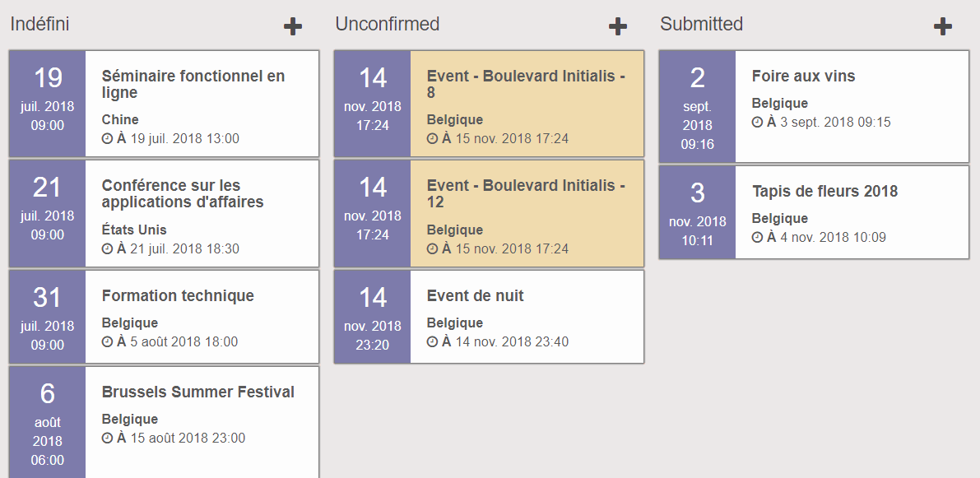Add new event in Unconfirmed column

pyautogui.click(x=617, y=26)
